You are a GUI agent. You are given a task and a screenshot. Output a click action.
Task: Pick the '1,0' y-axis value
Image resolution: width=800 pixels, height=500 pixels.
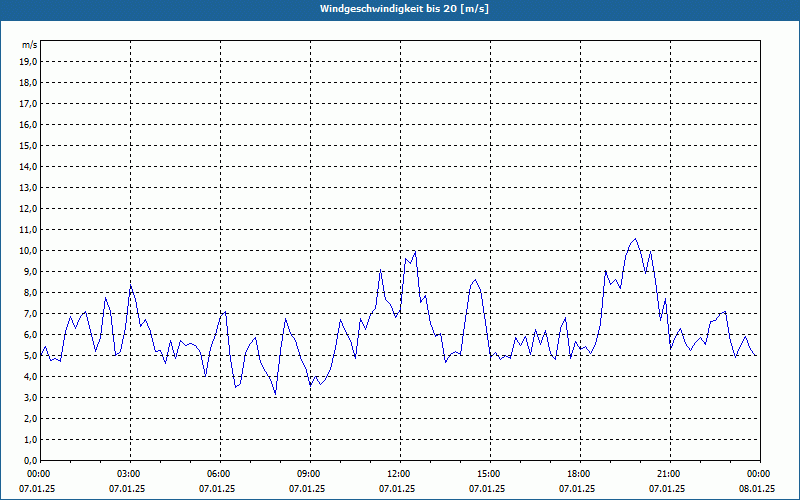31,440
